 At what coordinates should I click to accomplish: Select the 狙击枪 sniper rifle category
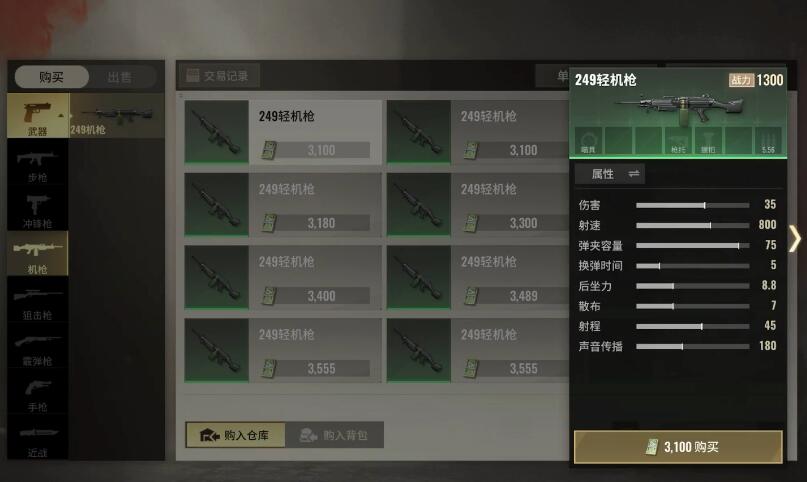(x=38, y=302)
